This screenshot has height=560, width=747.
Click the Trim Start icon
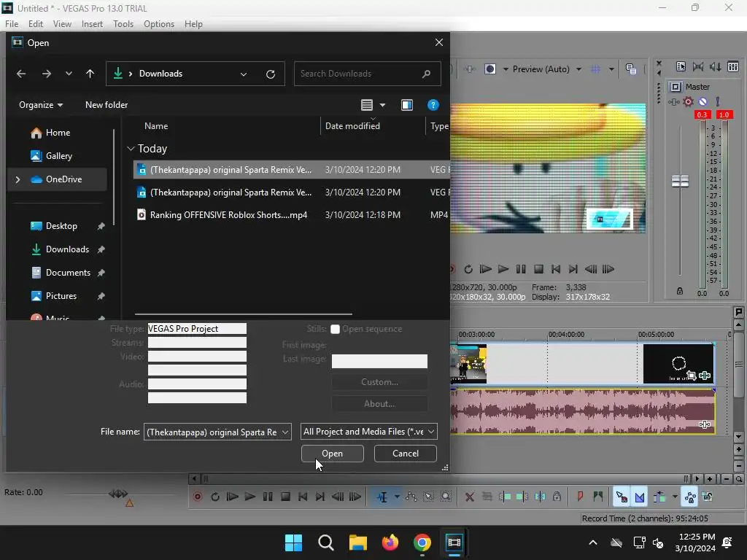coord(505,497)
